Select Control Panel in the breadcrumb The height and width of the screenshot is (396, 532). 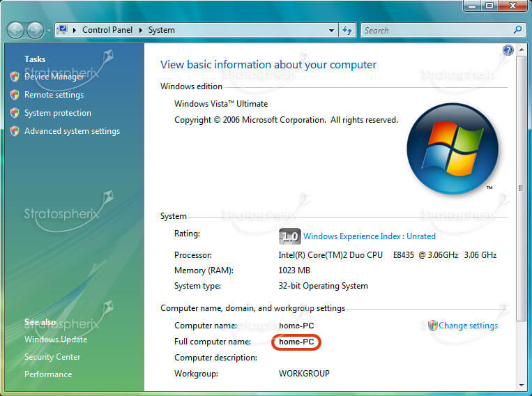click(107, 30)
